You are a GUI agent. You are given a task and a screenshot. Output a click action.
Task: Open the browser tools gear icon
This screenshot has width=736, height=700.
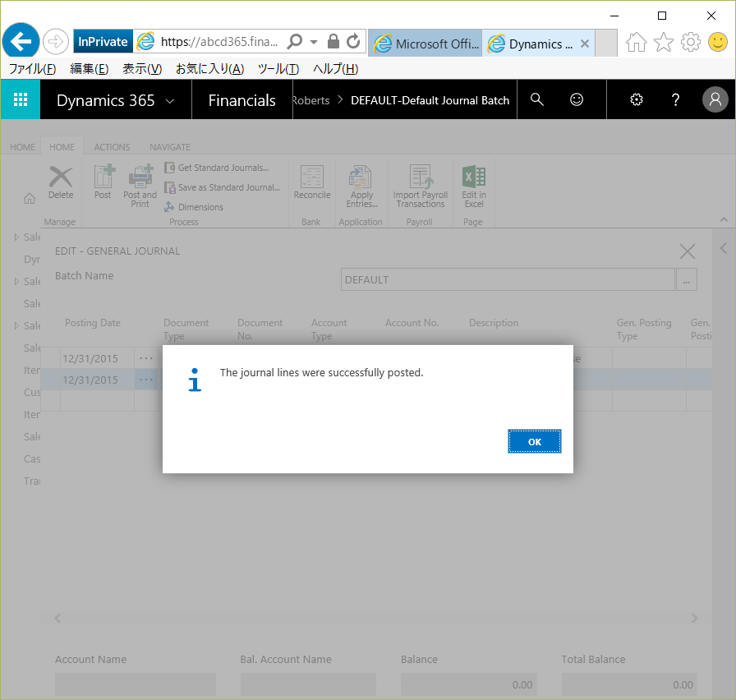coord(691,42)
